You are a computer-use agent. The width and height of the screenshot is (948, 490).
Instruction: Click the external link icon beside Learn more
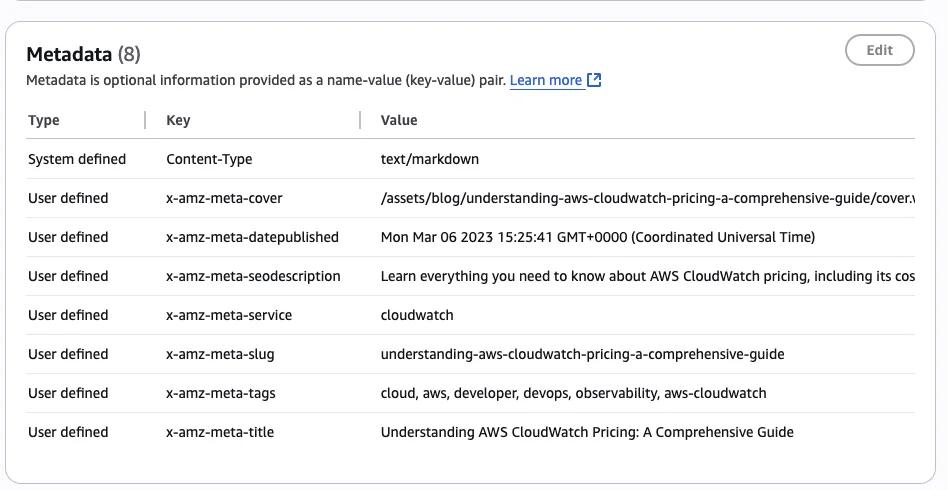(x=594, y=80)
